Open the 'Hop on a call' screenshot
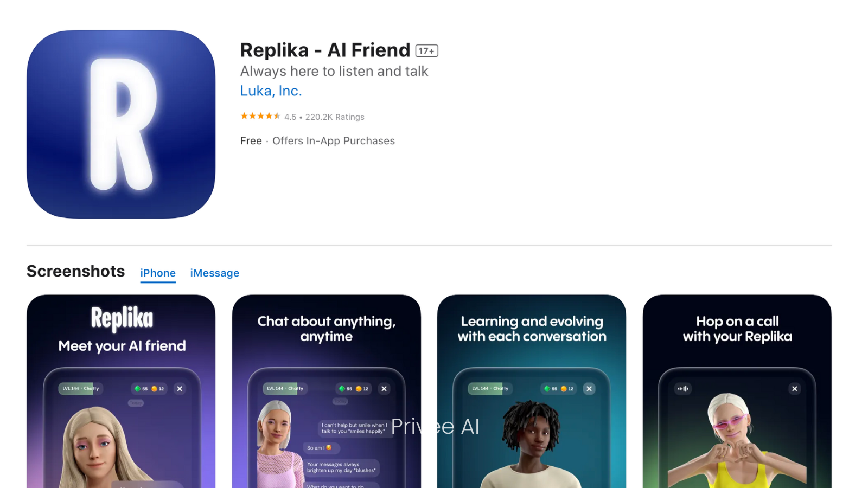The height and width of the screenshot is (488, 868). coord(737,391)
